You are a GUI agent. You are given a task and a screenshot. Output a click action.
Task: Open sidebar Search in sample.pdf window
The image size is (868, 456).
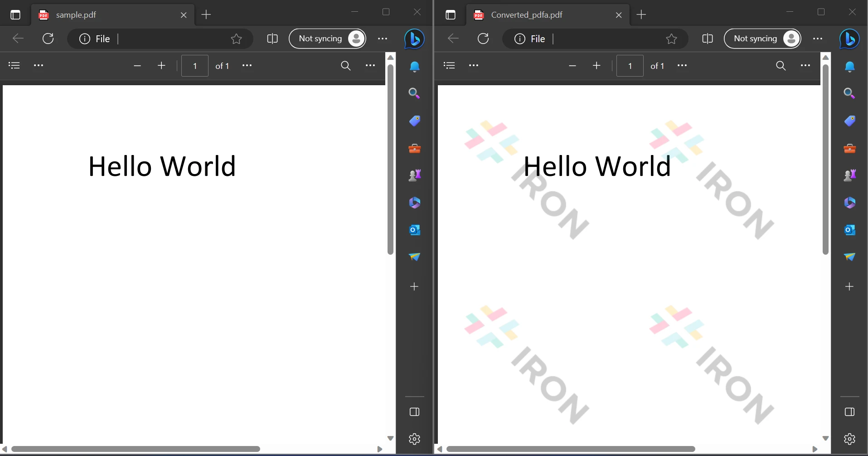(x=414, y=93)
